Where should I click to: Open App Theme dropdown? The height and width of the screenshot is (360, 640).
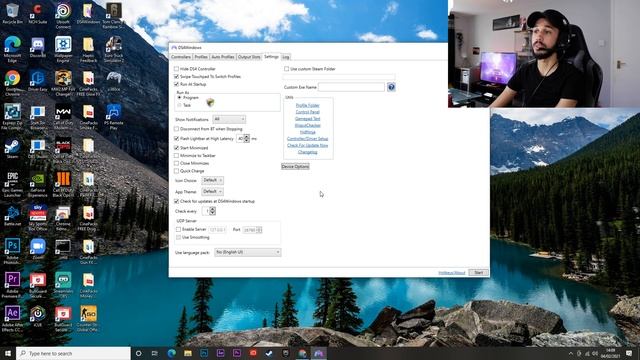pos(212,191)
